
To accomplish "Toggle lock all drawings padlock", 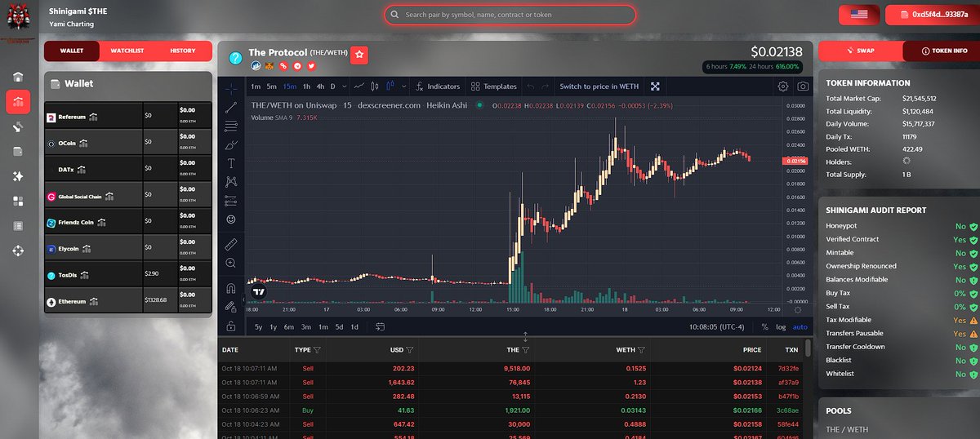I will pyautogui.click(x=231, y=326).
